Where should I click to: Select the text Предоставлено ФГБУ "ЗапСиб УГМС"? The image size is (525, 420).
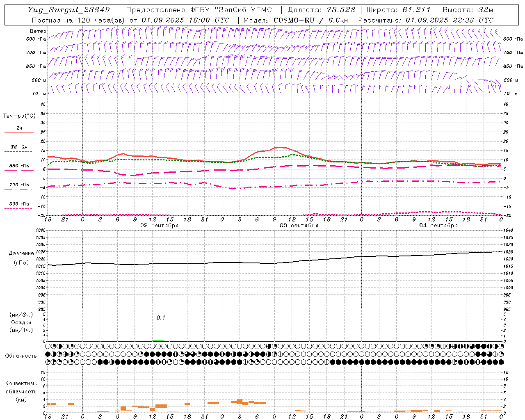(x=201, y=10)
